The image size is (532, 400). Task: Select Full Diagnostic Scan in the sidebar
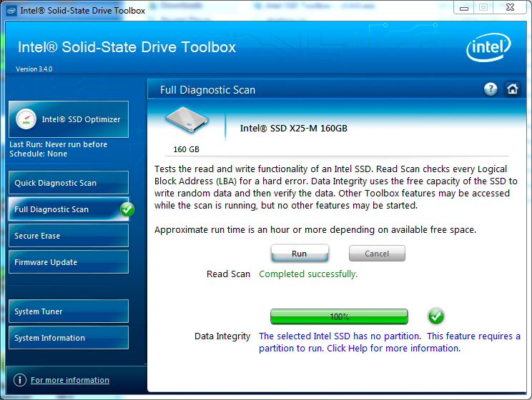[x=69, y=209]
